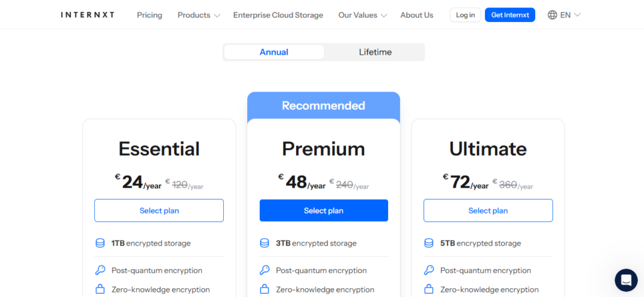Click the Premium plan key encryption icon
The width and height of the screenshot is (644, 297).
[x=264, y=271]
